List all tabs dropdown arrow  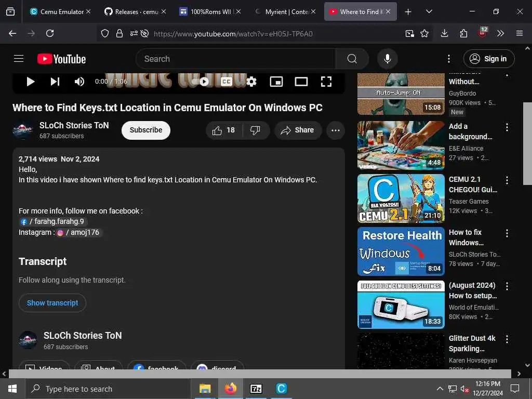[429, 11]
